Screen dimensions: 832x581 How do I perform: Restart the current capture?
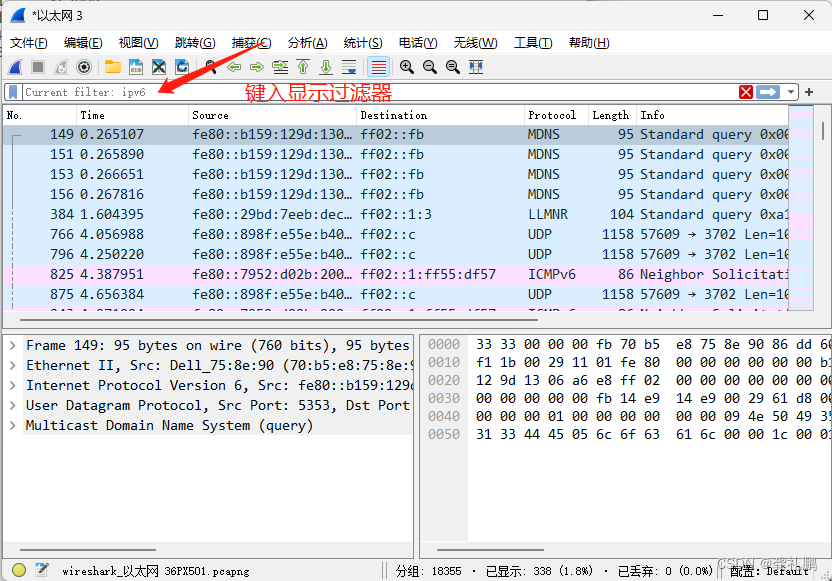tap(61, 67)
